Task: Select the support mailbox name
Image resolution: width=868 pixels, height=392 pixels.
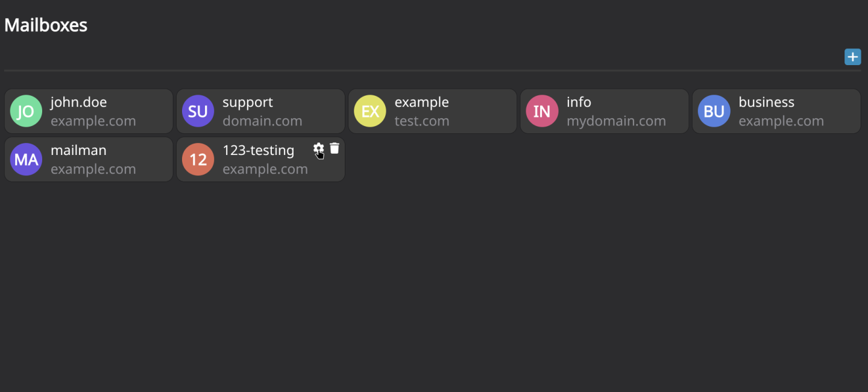Action: pos(248,103)
